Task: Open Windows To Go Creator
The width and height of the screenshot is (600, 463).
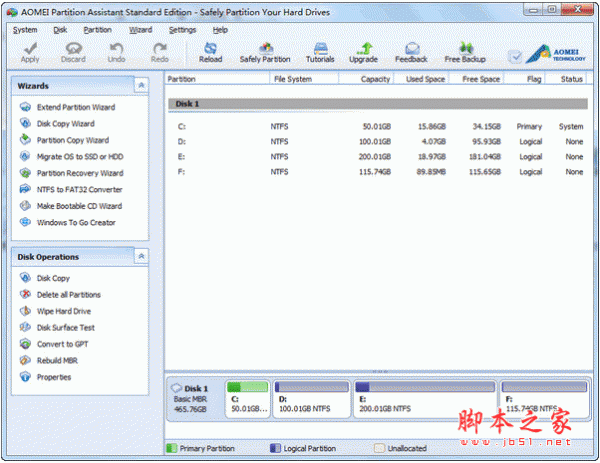Action: click(76, 222)
